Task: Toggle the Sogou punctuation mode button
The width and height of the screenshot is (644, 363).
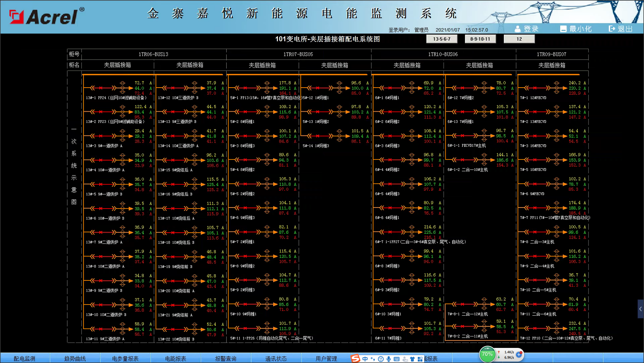Action: click(373, 359)
